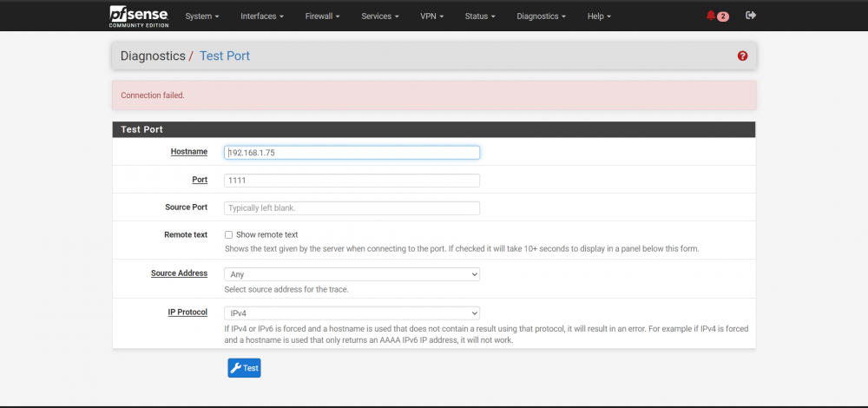Open the notifications bell icon

click(x=711, y=16)
